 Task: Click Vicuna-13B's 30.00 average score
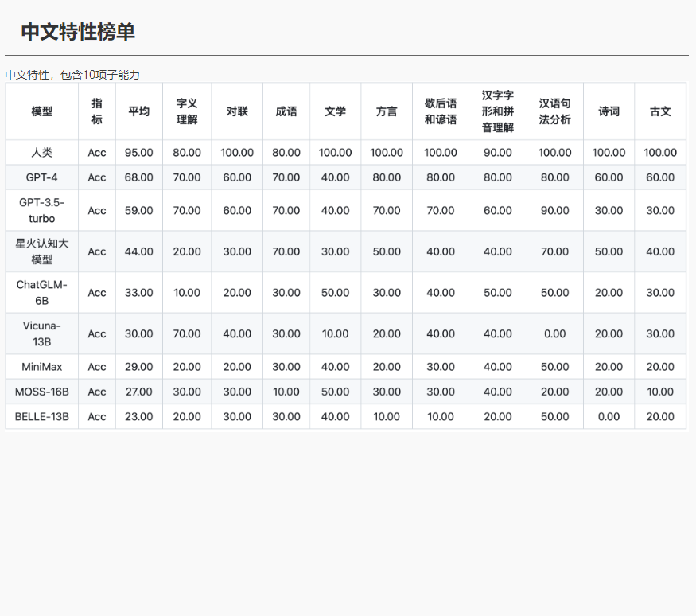(x=139, y=333)
